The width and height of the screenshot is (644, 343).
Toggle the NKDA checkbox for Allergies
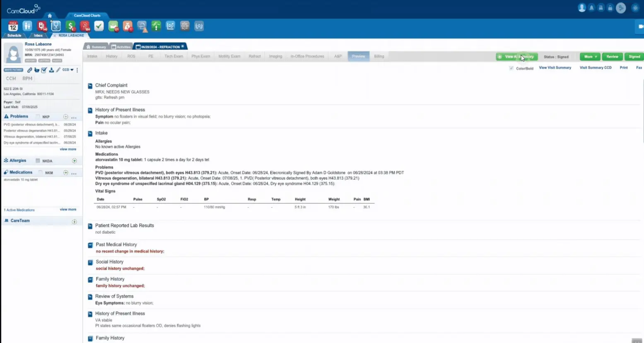(37, 161)
